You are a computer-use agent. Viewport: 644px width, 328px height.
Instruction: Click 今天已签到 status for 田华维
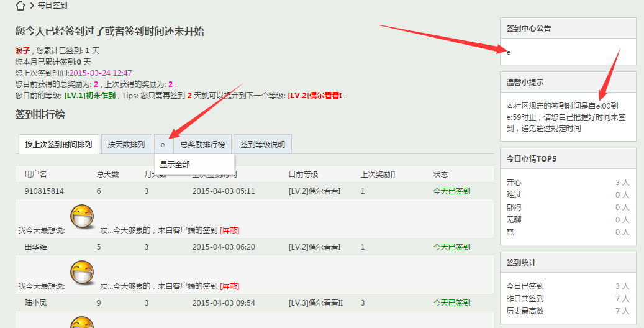(x=451, y=247)
